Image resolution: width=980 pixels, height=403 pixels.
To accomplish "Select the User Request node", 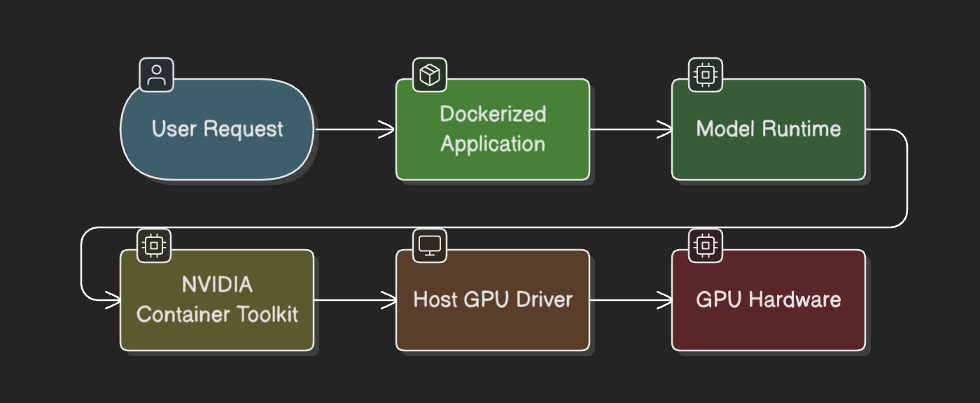I will pos(218,129).
